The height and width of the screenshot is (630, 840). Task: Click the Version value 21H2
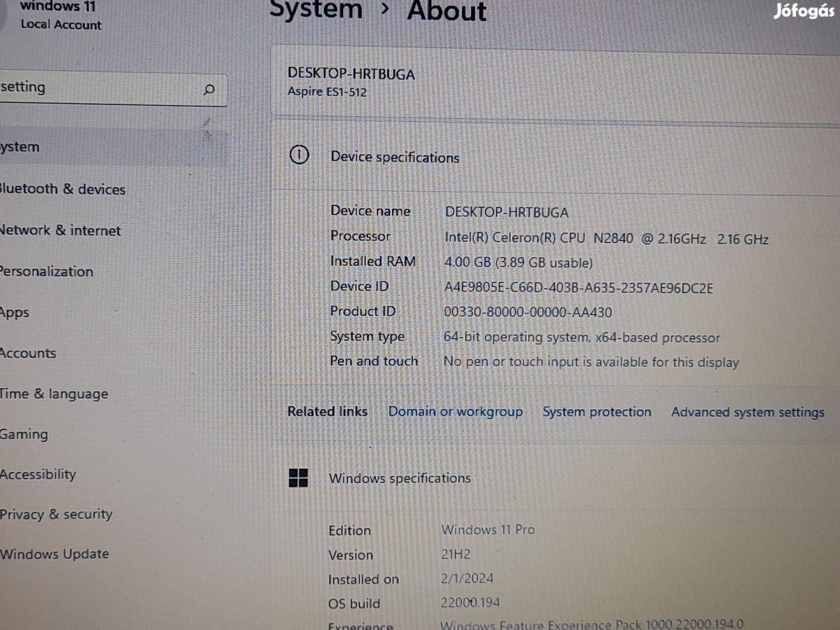[456, 554]
